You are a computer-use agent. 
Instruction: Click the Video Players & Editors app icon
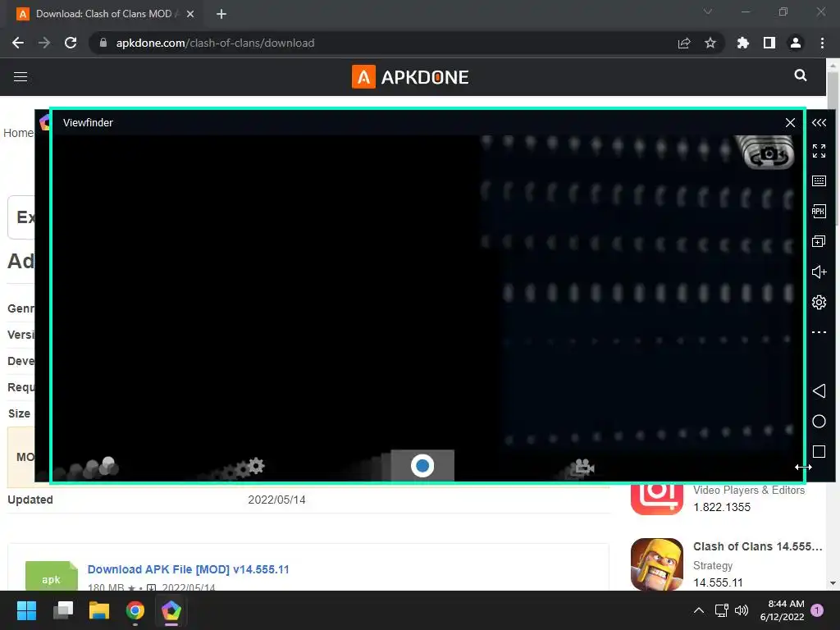tap(657, 500)
